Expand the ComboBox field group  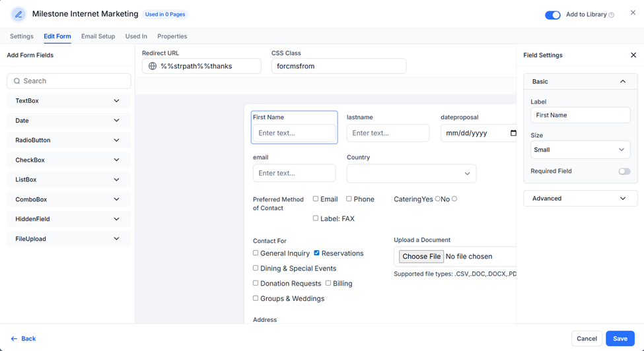click(69, 199)
